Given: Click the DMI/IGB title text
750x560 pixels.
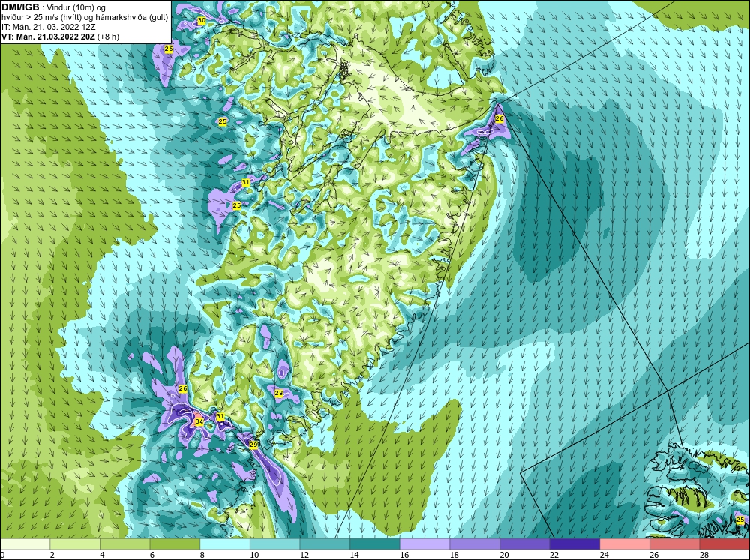Looking at the screenshot, I should tap(20, 7).
